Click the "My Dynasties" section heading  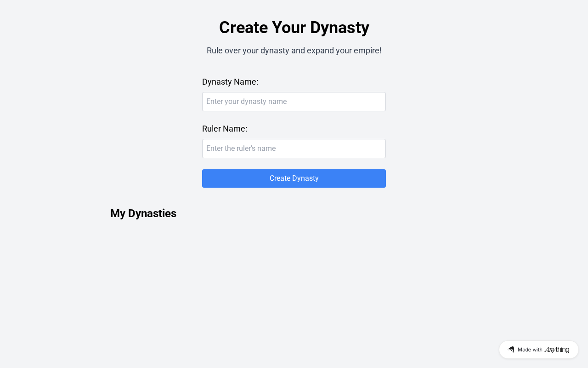pyautogui.click(x=143, y=213)
